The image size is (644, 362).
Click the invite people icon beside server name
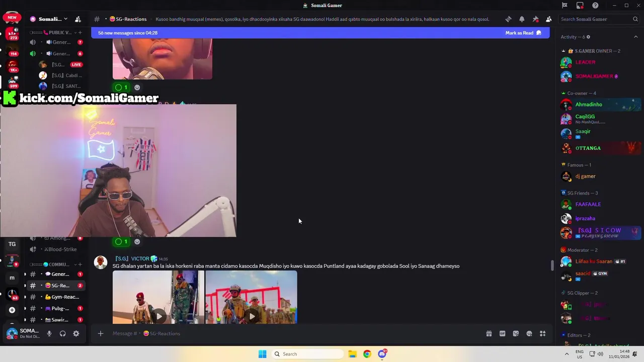78,19
